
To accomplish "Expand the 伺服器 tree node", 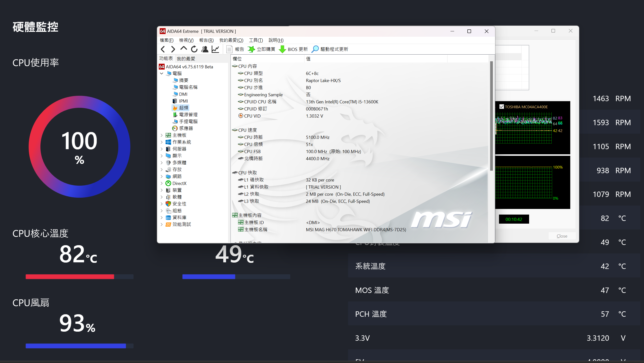I will (x=161, y=149).
